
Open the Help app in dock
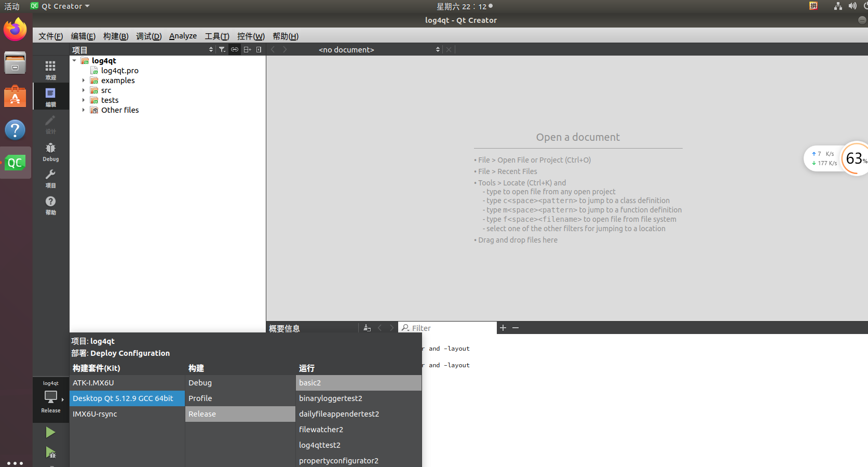[x=15, y=130]
